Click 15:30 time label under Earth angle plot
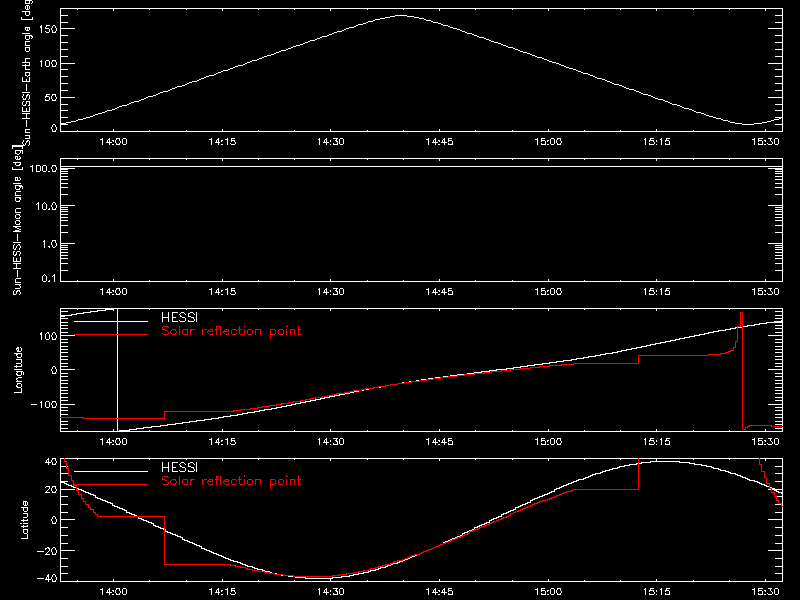 [765, 141]
